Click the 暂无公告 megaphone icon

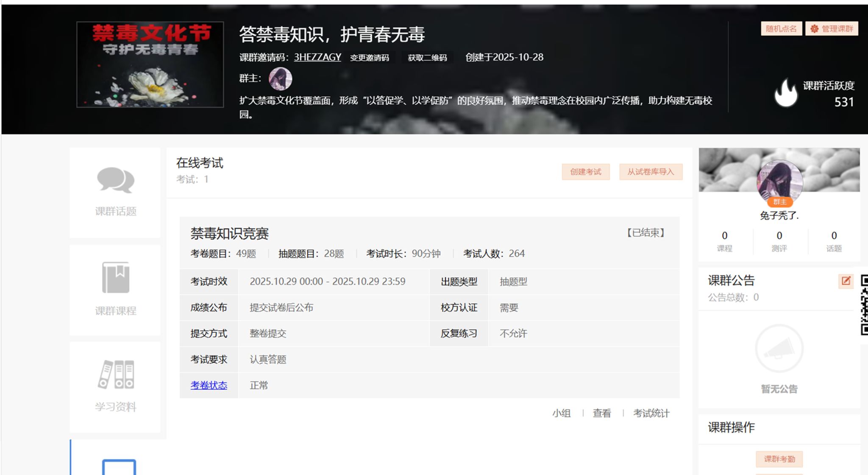coord(779,349)
